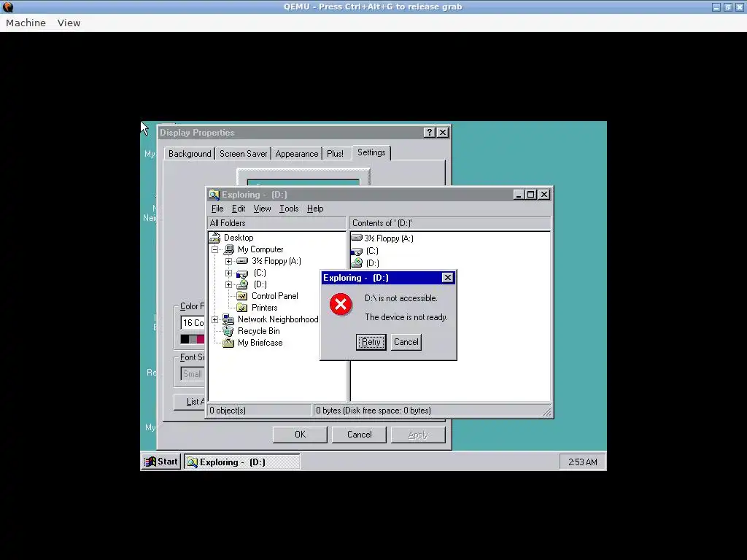Click OK in Display Properties

coord(300,435)
